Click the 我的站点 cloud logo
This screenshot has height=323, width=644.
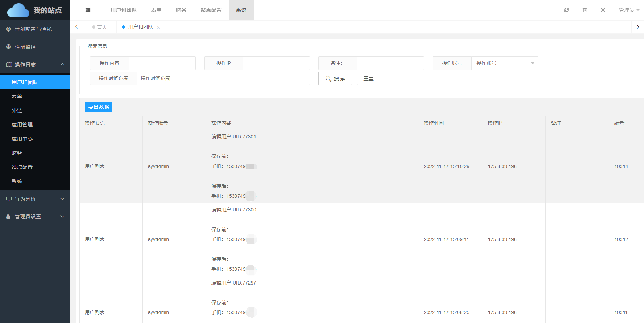tap(18, 10)
